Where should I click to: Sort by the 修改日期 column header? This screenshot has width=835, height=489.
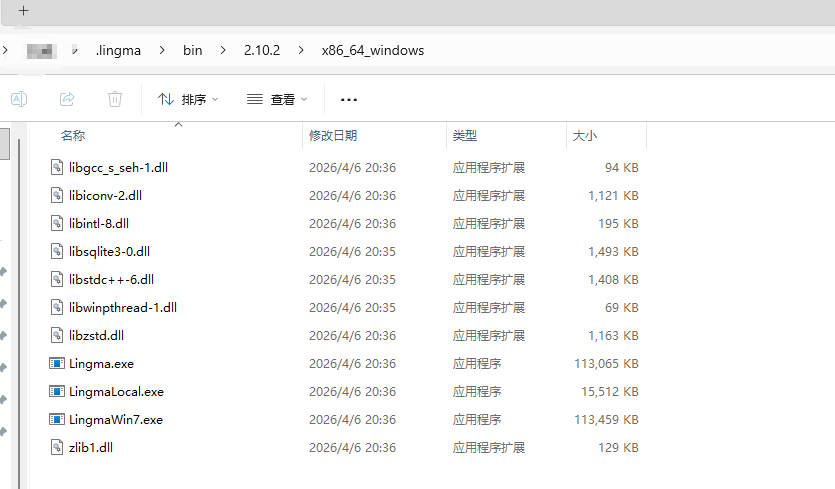pyautogui.click(x=333, y=135)
